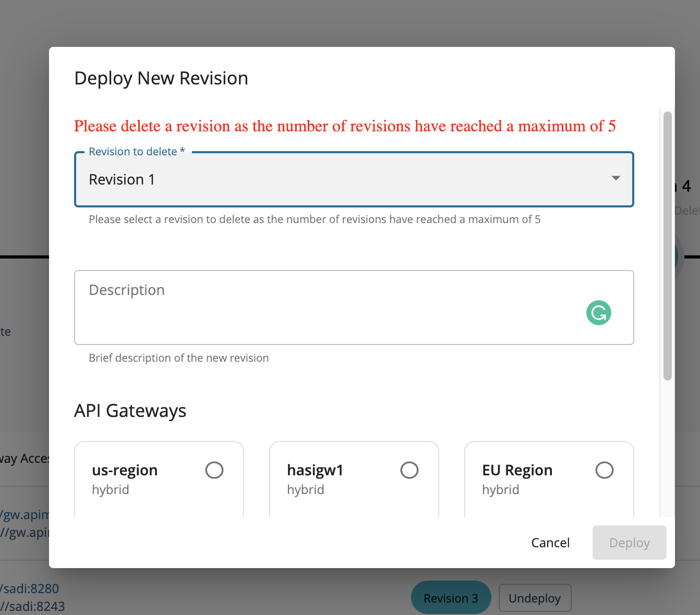Click the dialog's vertical scrollbar
The image size is (700, 615).
click(x=668, y=246)
